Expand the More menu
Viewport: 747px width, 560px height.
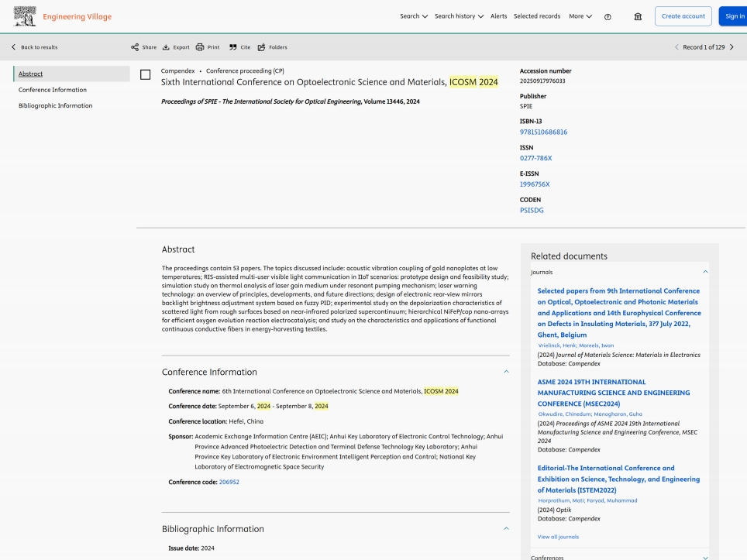[x=580, y=16]
